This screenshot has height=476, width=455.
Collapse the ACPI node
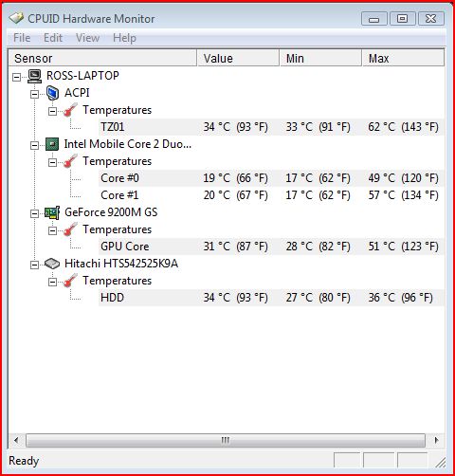[x=34, y=94]
